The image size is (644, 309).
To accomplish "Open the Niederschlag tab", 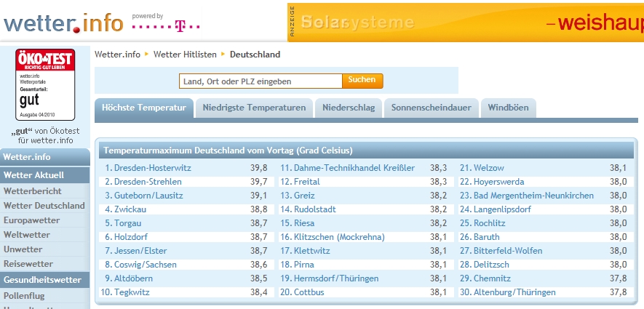I will point(349,108).
